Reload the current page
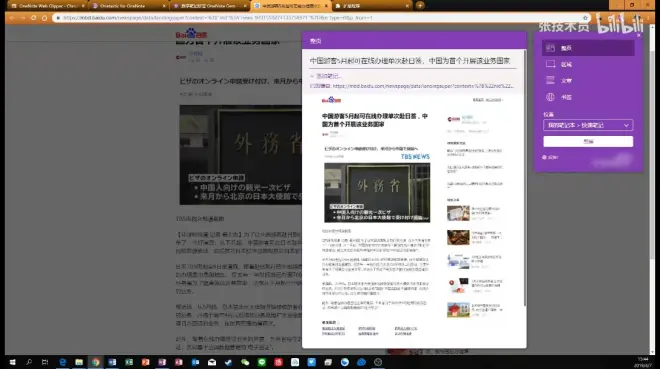The image size is (660, 369). (x=34, y=18)
